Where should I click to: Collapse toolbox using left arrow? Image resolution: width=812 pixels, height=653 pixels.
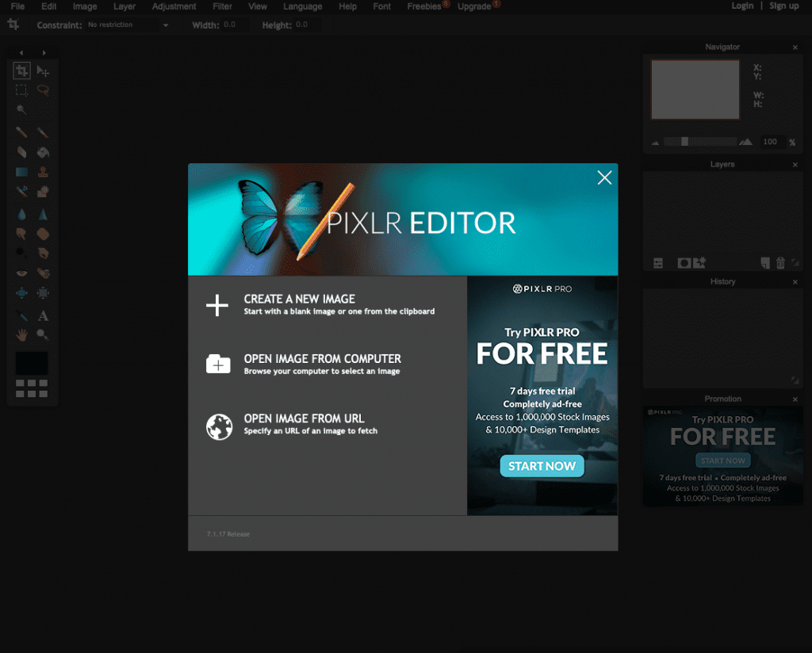[21, 52]
